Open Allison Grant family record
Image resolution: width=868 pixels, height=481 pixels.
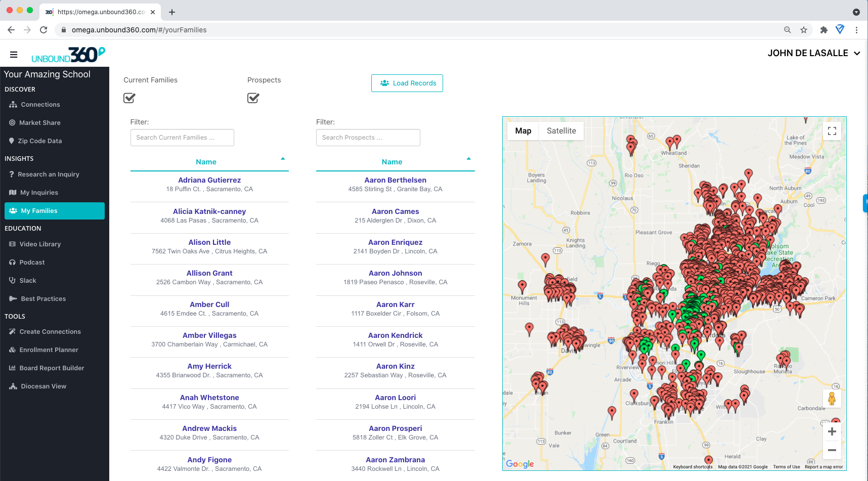(209, 273)
